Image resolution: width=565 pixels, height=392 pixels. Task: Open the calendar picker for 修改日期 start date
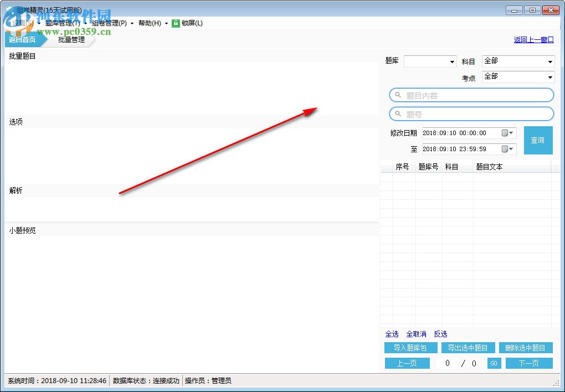(508, 133)
